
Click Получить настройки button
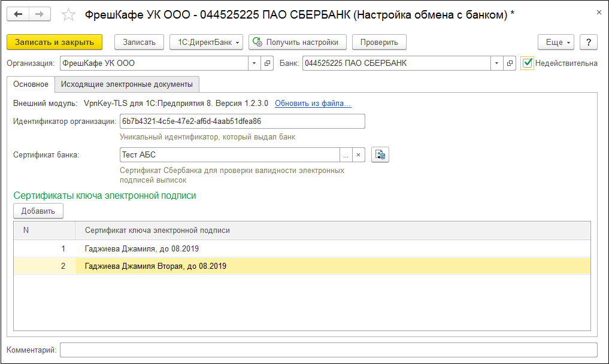[298, 43]
